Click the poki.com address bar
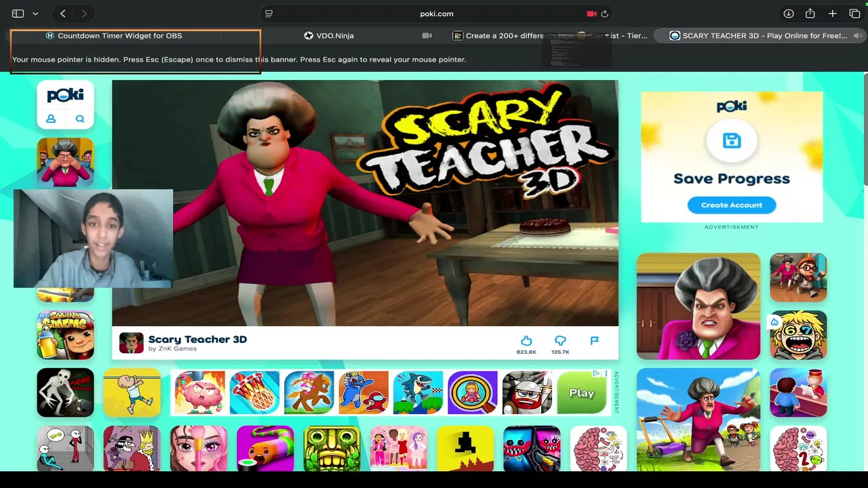Image resolution: width=868 pixels, height=488 pixels. pyautogui.click(x=436, y=14)
